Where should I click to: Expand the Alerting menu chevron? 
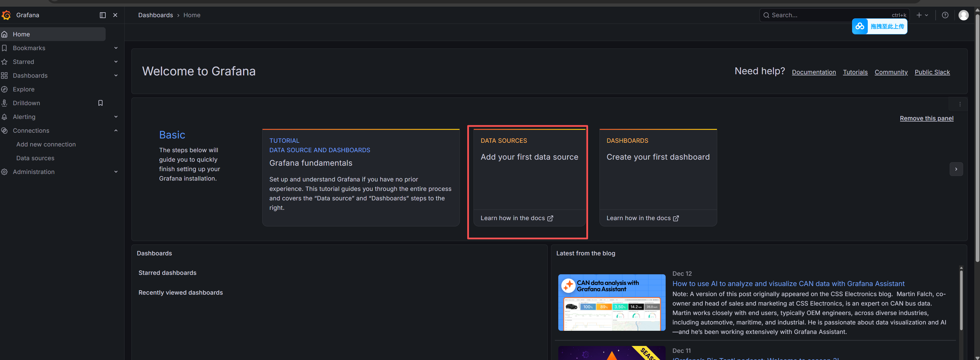116,117
